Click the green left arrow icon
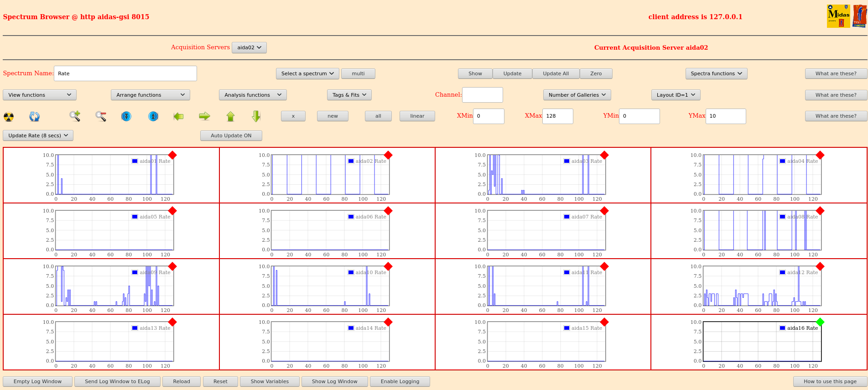The image size is (868, 390). click(x=178, y=116)
